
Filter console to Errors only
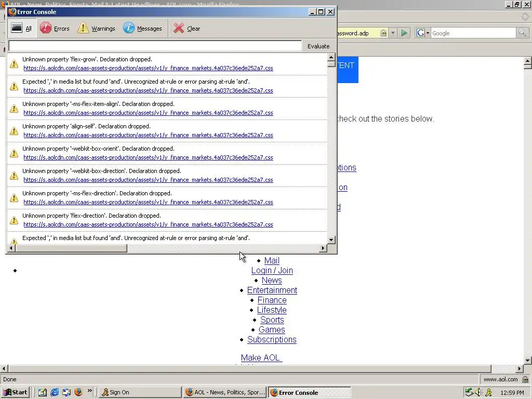tap(55, 29)
